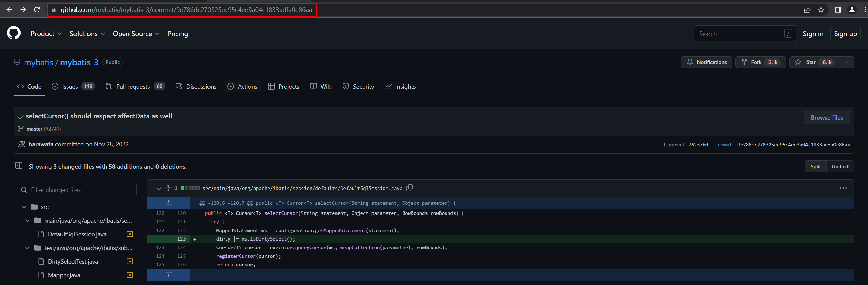Open parent commit 76237b0
Viewport: 868px width, 285px height.
(x=698, y=145)
